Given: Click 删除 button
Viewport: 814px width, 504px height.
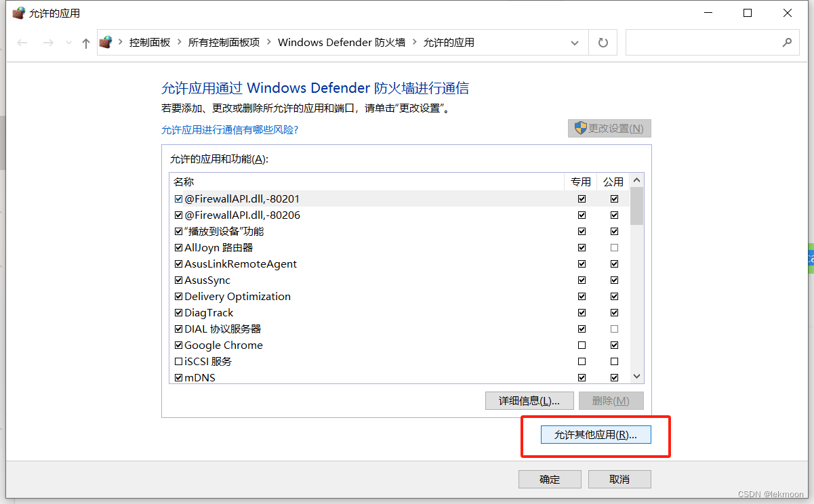Looking at the screenshot, I should tap(611, 400).
